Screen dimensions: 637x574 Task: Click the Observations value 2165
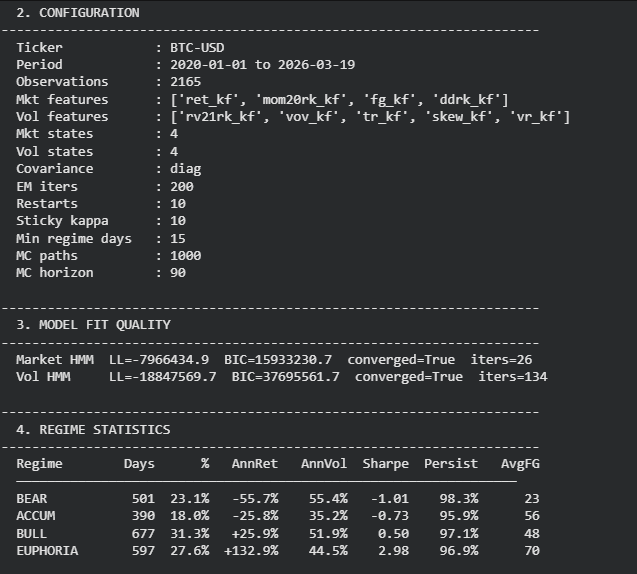185,82
